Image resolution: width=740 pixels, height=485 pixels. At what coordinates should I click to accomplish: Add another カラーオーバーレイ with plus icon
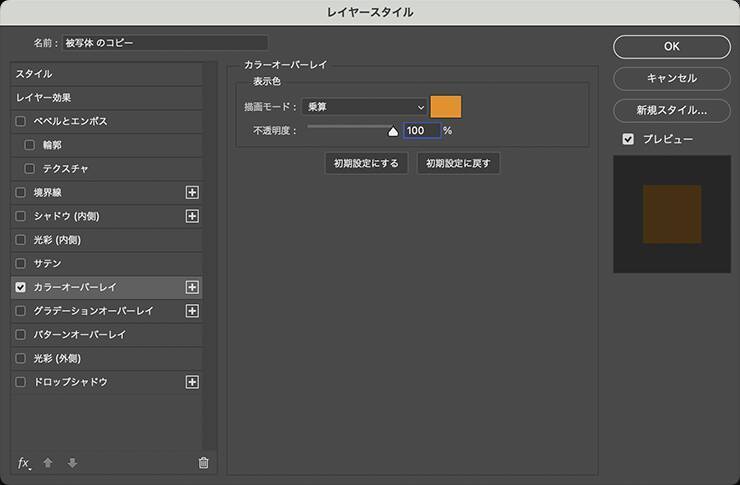pyautogui.click(x=192, y=287)
